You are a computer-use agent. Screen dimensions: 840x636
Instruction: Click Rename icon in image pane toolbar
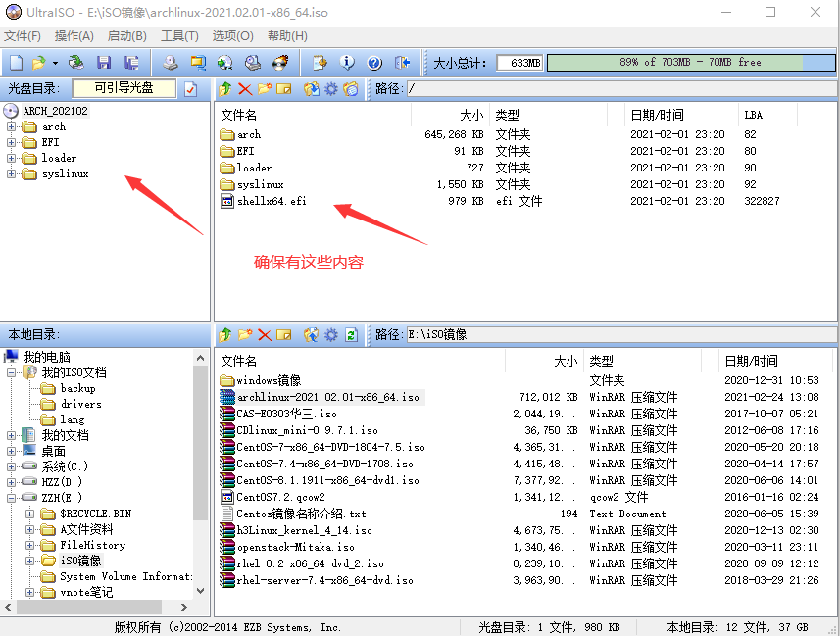pyautogui.click(x=284, y=89)
